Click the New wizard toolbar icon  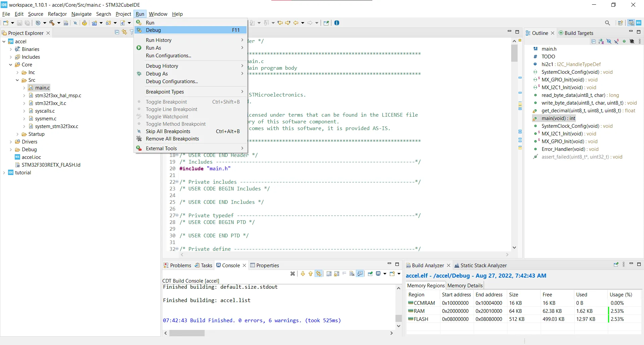pyautogui.click(x=6, y=23)
